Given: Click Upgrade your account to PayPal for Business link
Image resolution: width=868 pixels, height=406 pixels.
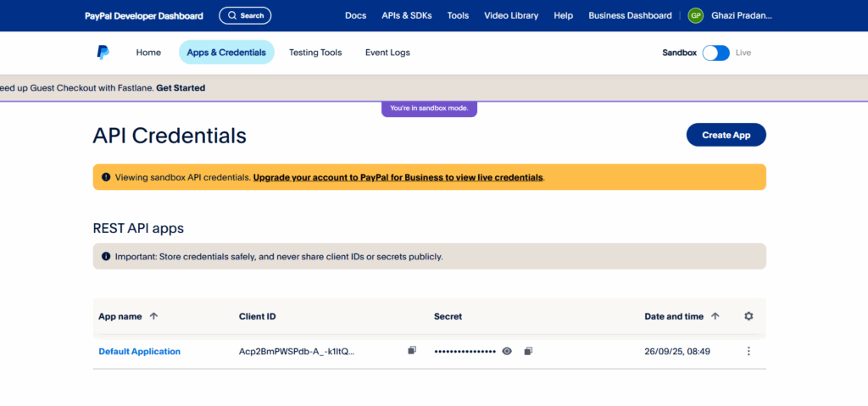Looking at the screenshot, I should pos(398,177).
